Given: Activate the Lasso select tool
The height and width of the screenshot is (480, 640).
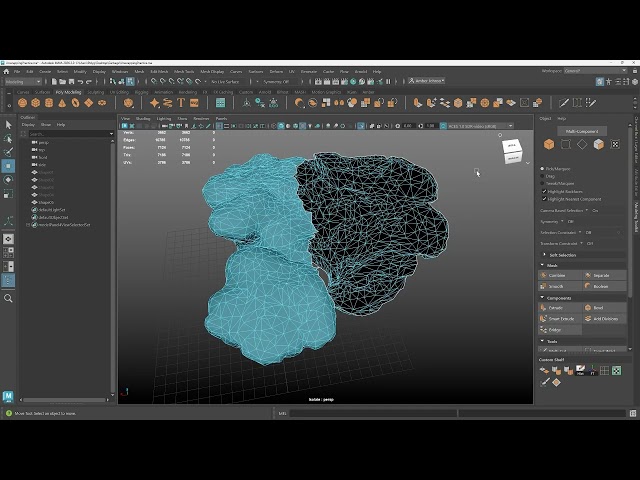Looking at the screenshot, I should point(8,139).
